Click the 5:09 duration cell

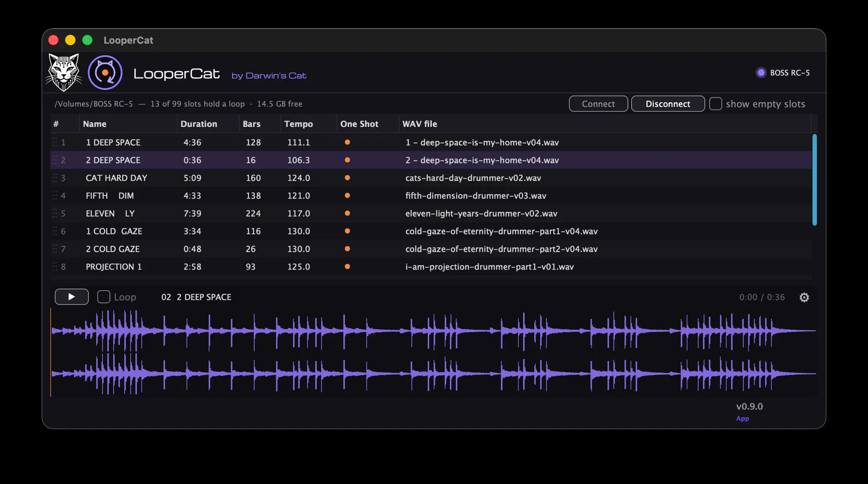[192, 178]
